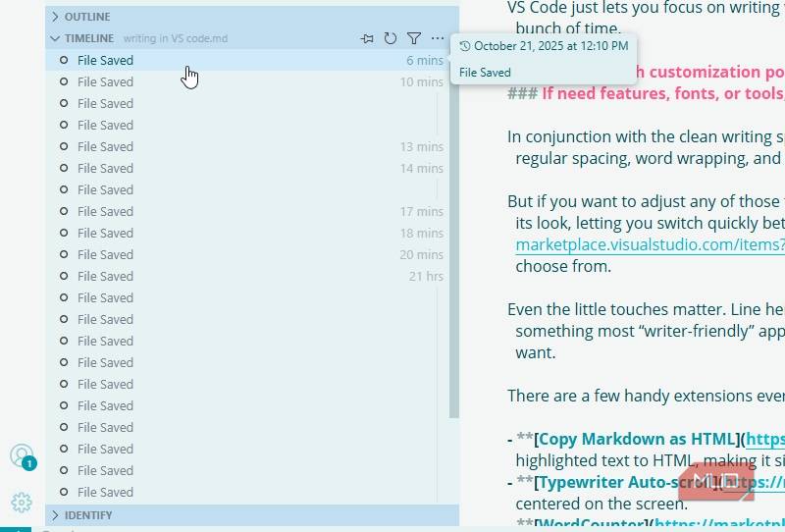This screenshot has height=532, width=785.
Task: Click the line 'There are a few handy extensions'
Action: (x=646, y=396)
